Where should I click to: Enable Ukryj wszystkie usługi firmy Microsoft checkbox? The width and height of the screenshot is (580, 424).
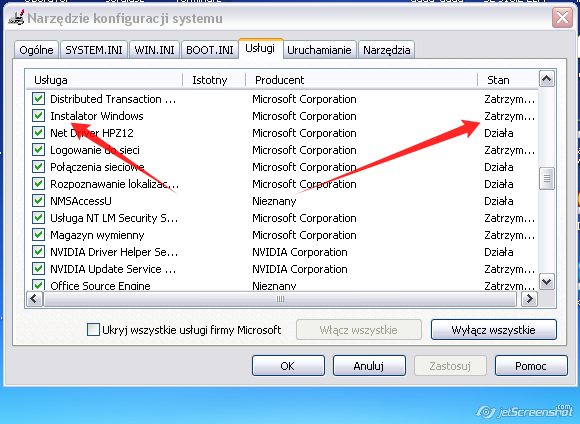pos(93,329)
